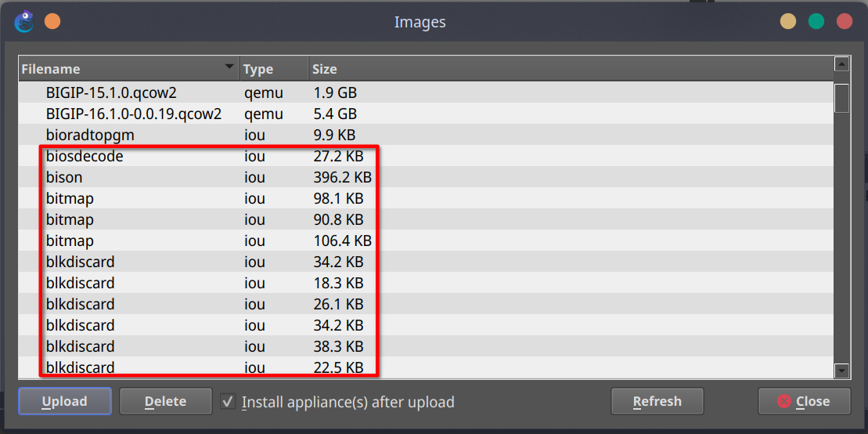Screen dimensions: 868x434
Task: Close the Images window with red title-bar button
Action: click(845, 22)
